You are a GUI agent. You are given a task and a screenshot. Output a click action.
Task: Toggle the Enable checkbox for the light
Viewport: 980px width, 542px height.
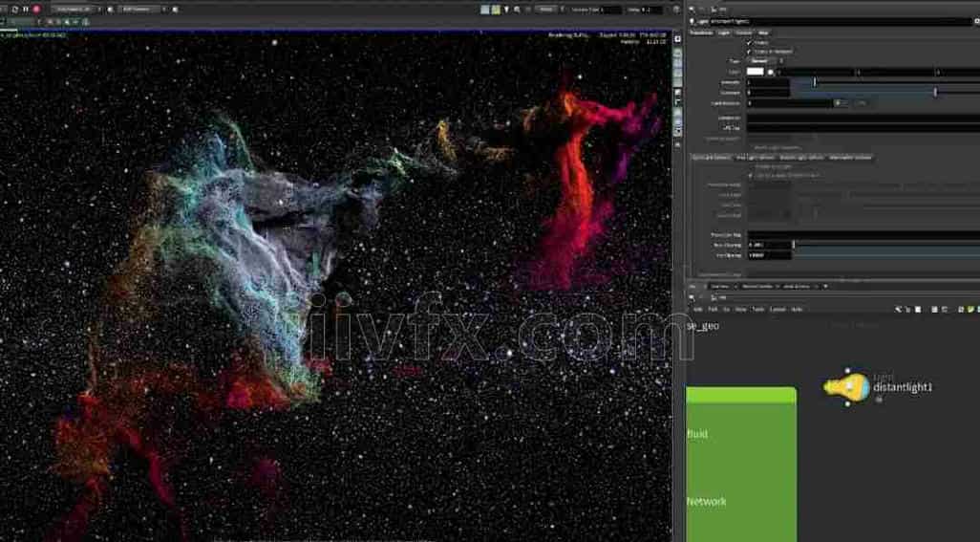tap(750, 42)
